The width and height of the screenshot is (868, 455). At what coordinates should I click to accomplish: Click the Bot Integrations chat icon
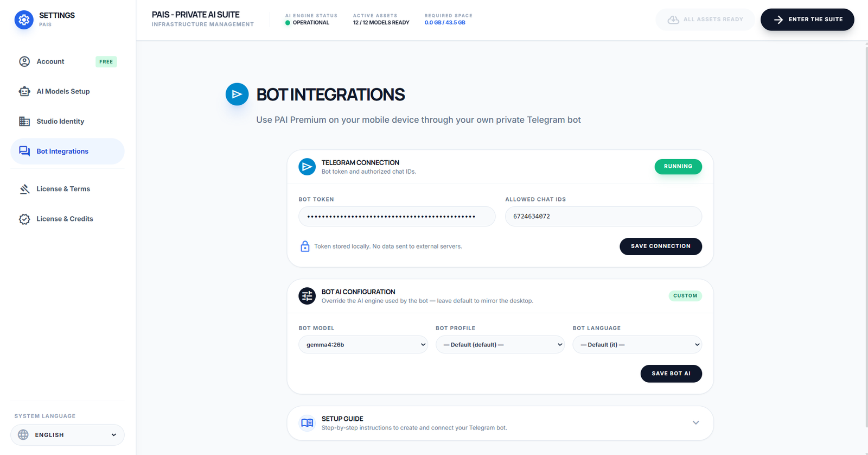(x=24, y=151)
